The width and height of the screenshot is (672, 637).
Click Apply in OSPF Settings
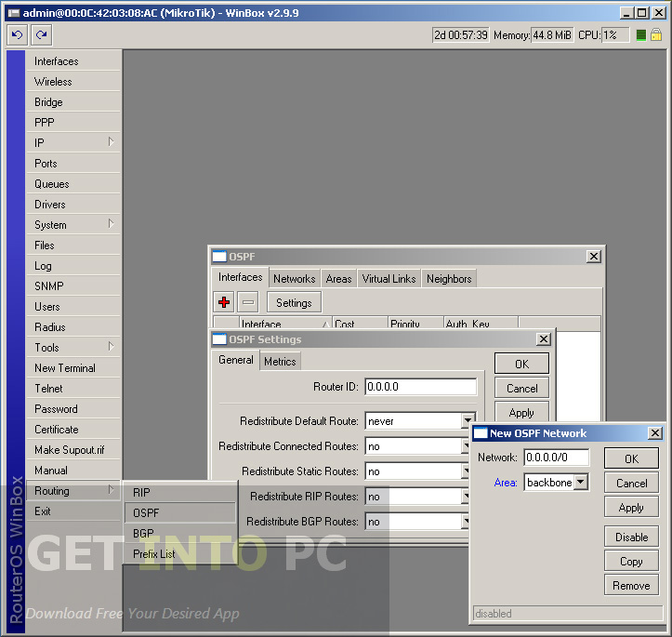pos(521,412)
